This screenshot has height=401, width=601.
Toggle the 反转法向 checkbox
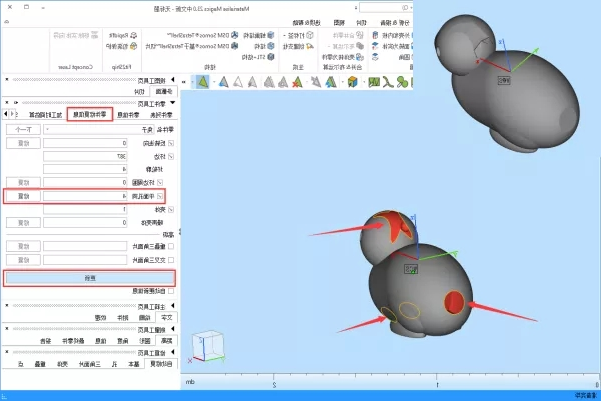(x=171, y=143)
